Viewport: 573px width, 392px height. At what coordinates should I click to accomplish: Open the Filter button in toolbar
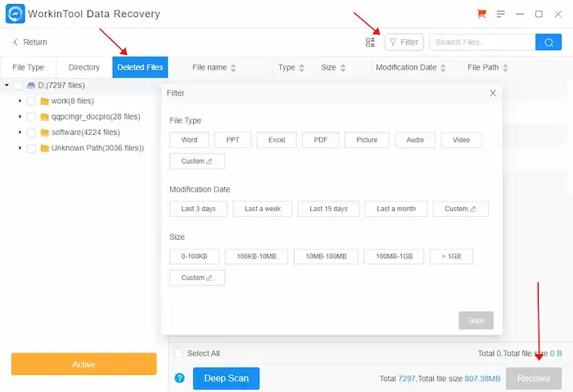[404, 42]
